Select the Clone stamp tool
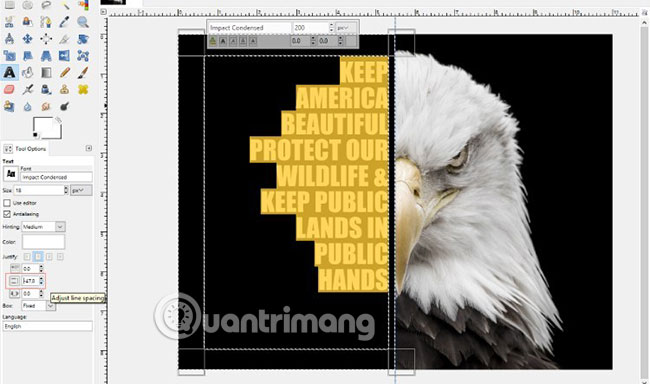The height and width of the screenshot is (384, 650). [64, 89]
